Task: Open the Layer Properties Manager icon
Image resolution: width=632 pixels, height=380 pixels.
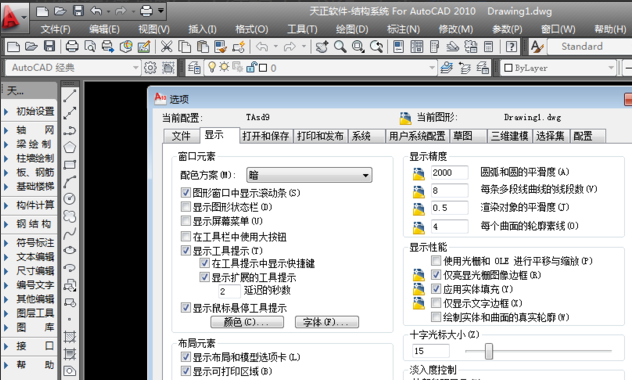Action: [194, 68]
